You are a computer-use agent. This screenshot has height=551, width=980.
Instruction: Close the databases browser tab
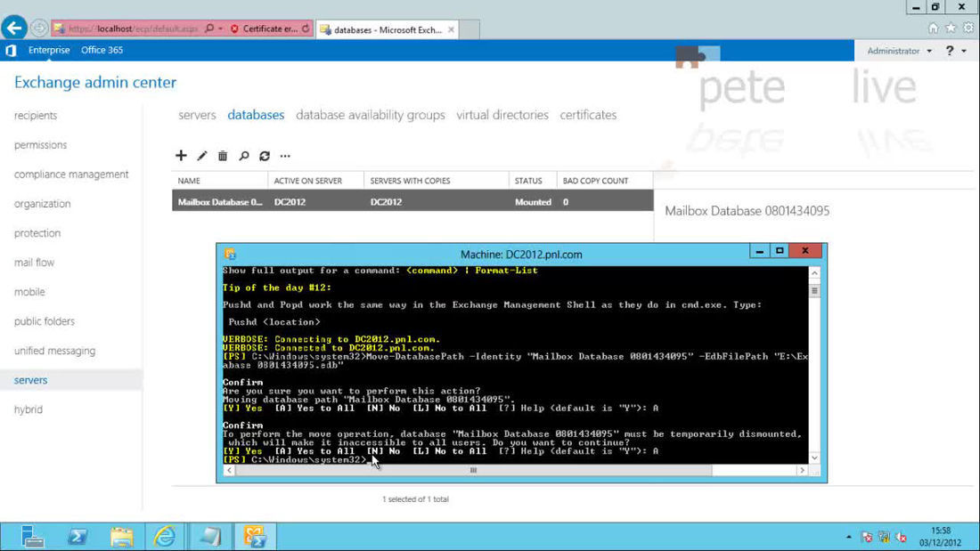tap(452, 29)
